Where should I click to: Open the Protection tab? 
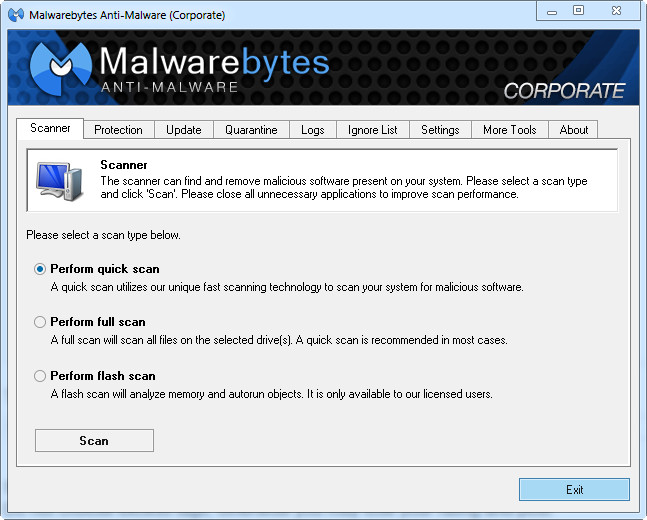pyautogui.click(x=118, y=130)
